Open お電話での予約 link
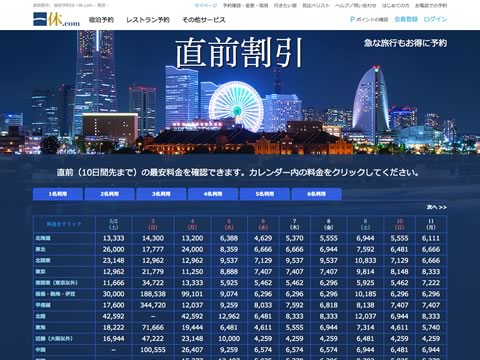Viewport: 480px width, 360px height. click(x=431, y=5)
